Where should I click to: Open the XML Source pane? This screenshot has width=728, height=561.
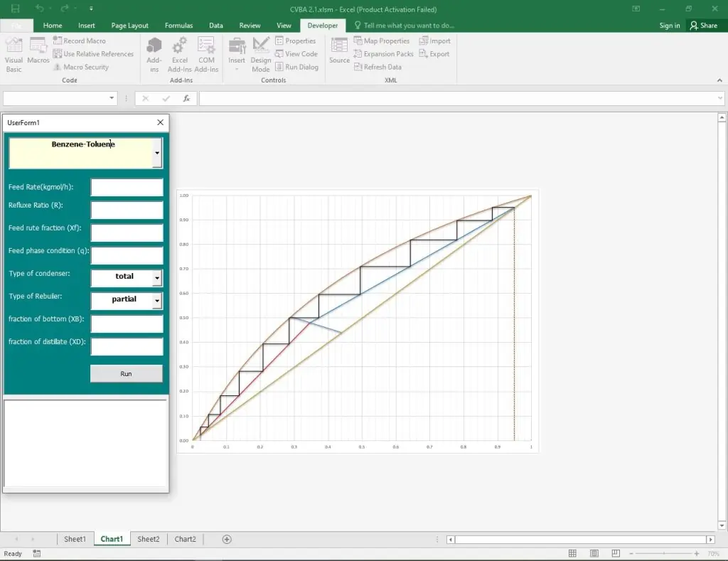[340, 51]
